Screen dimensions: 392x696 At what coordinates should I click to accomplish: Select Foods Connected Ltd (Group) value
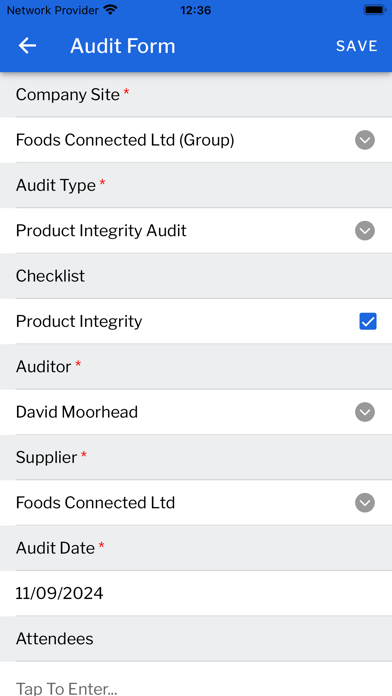(125, 140)
